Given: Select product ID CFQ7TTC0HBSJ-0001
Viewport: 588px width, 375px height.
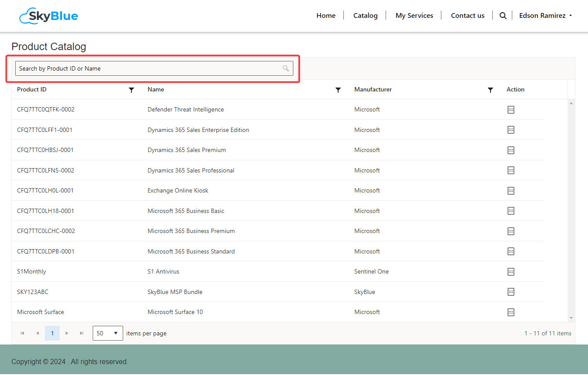Looking at the screenshot, I should tap(45, 150).
